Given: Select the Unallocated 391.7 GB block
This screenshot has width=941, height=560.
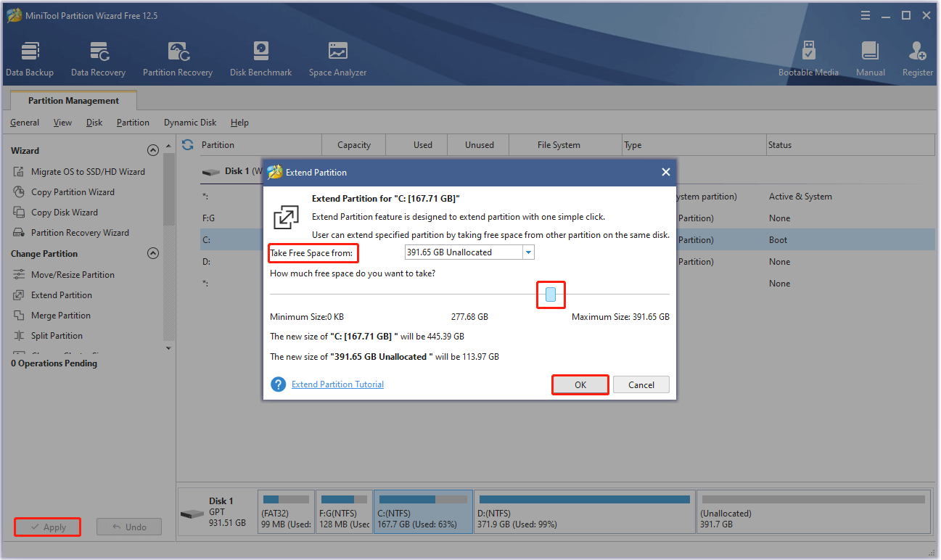Looking at the screenshot, I should pyautogui.click(x=813, y=512).
